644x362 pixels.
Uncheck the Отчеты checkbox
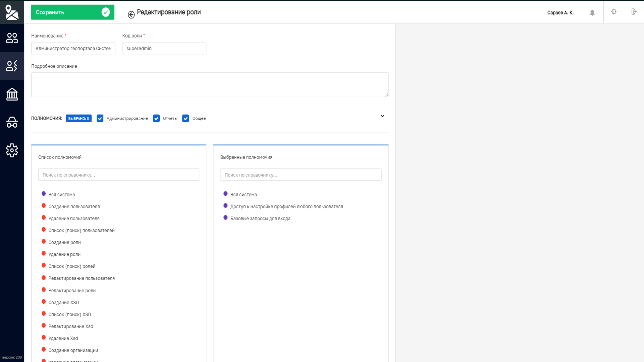(156, 118)
